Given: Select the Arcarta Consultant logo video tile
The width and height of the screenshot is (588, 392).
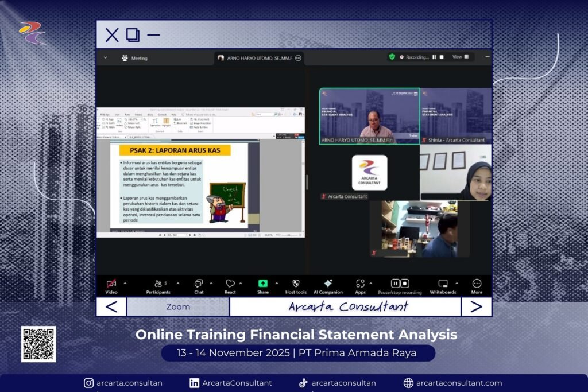Looking at the screenshot, I should click(369, 173).
